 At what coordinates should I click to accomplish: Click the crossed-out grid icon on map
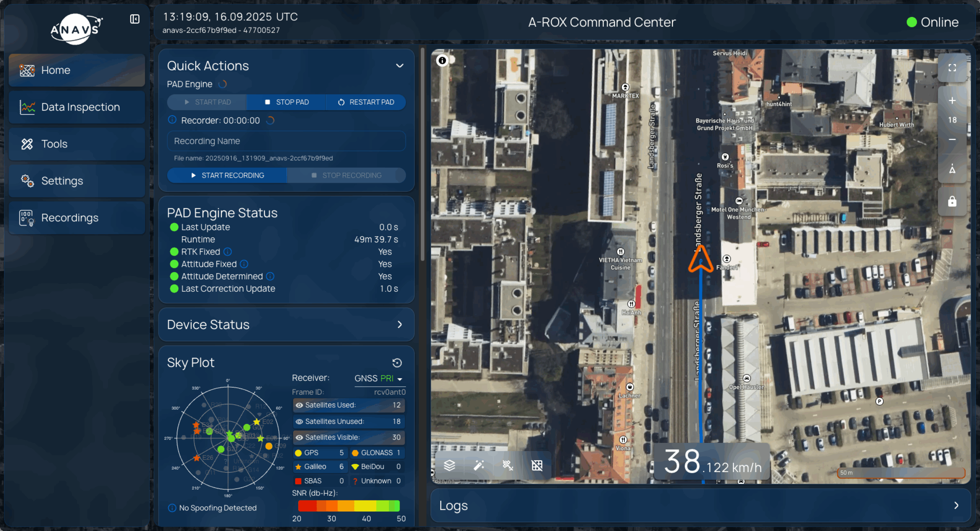(x=537, y=465)
